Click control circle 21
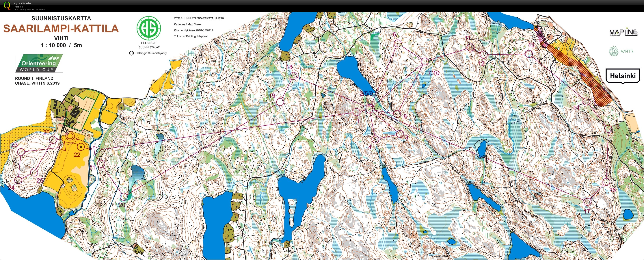 [x=101, y=164]
